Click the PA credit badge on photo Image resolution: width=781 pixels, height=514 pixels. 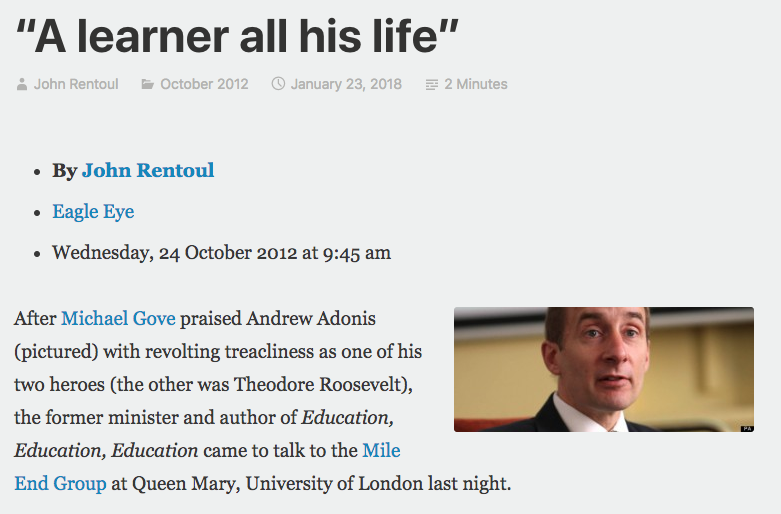(x=747, y=428)
